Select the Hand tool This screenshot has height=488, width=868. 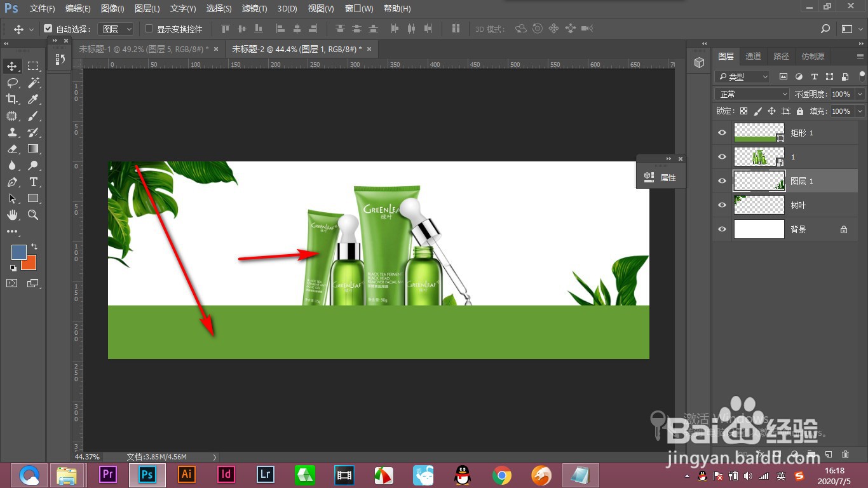tap(12, 215)
